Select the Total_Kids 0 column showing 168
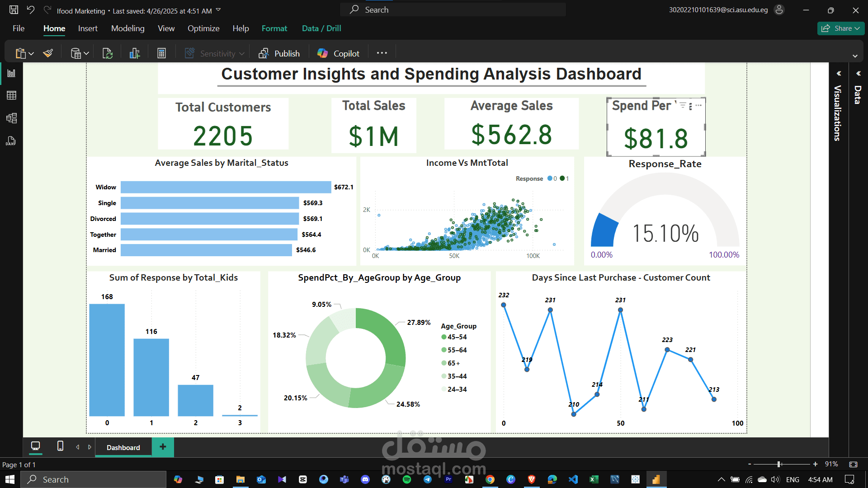This screenshot has height=488, width=868. (x=107, y=360)
